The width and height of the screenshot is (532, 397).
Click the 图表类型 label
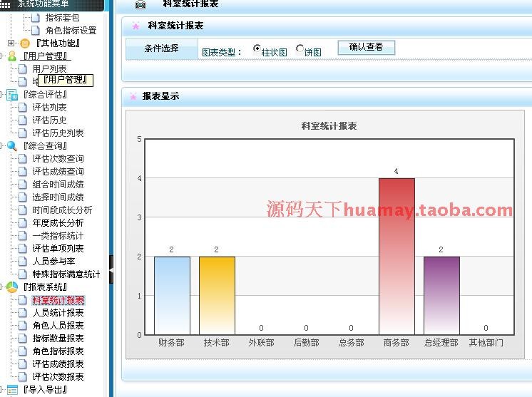[x=221, y=52]
